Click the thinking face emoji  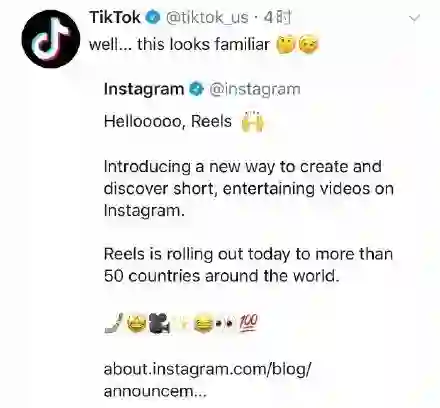[x=286, y=45]
